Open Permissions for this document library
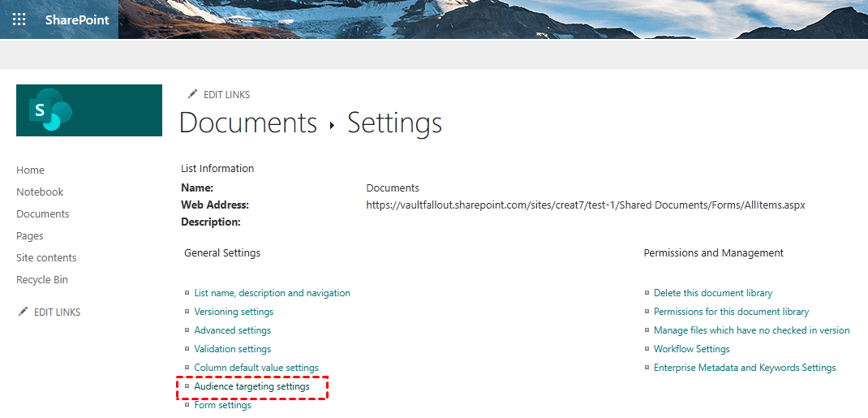This screenshot has height=418, width=868. coord(731,312)
